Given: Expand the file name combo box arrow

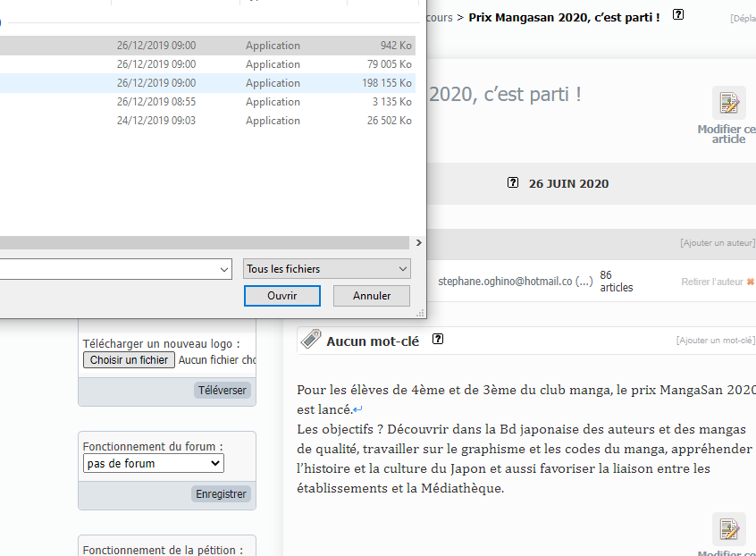Looking at the screenshot, I should tap(223, 269).
